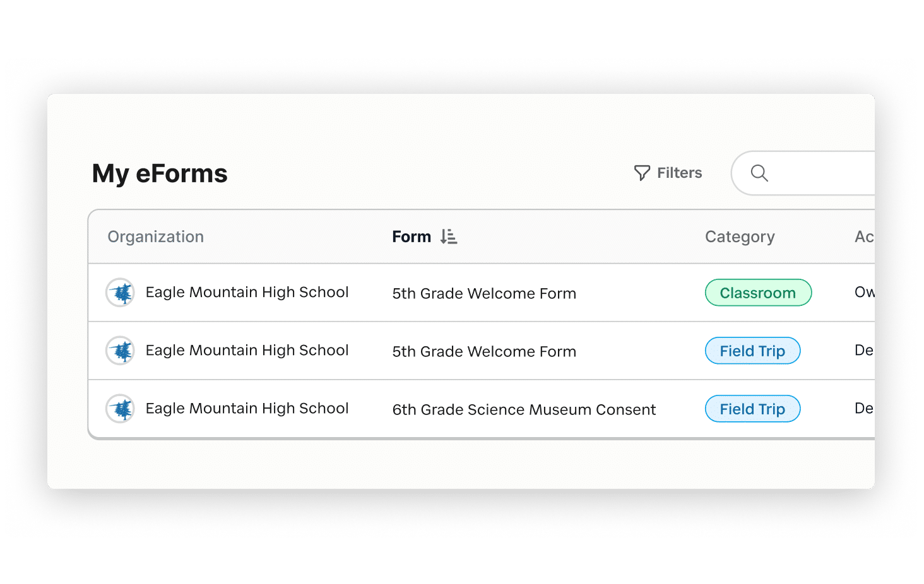This screenshot has width=924, height=584.
Task: Open the Category column options
Action: 739,237
